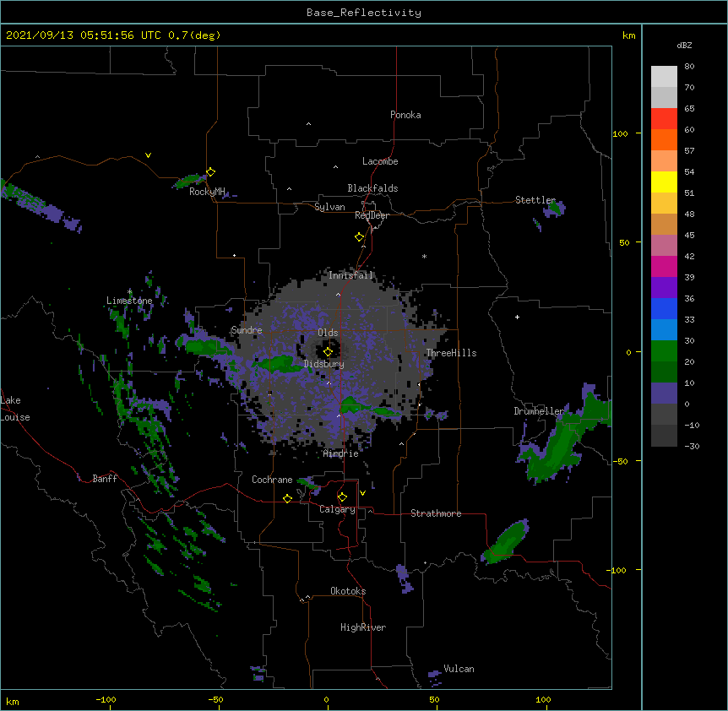This screenshot has width=728, height=711.
Task: Click the Stettler city label
Action: pyautogui.click(x=535, y=200)
